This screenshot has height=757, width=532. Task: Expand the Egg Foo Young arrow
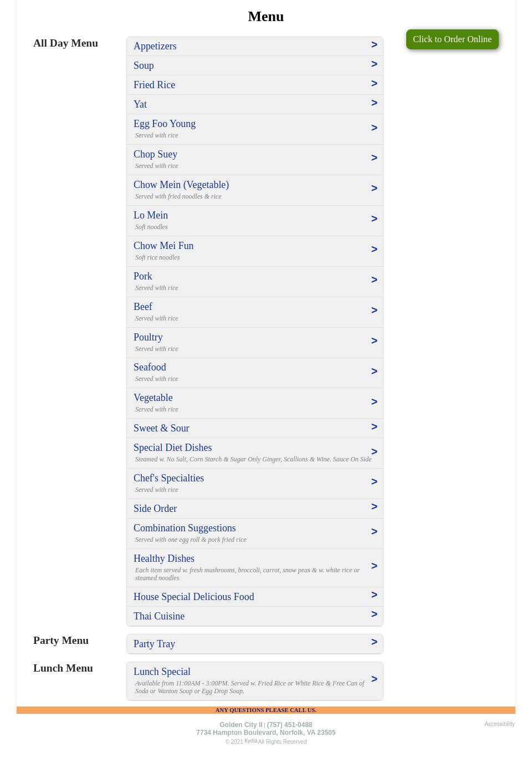374,128
